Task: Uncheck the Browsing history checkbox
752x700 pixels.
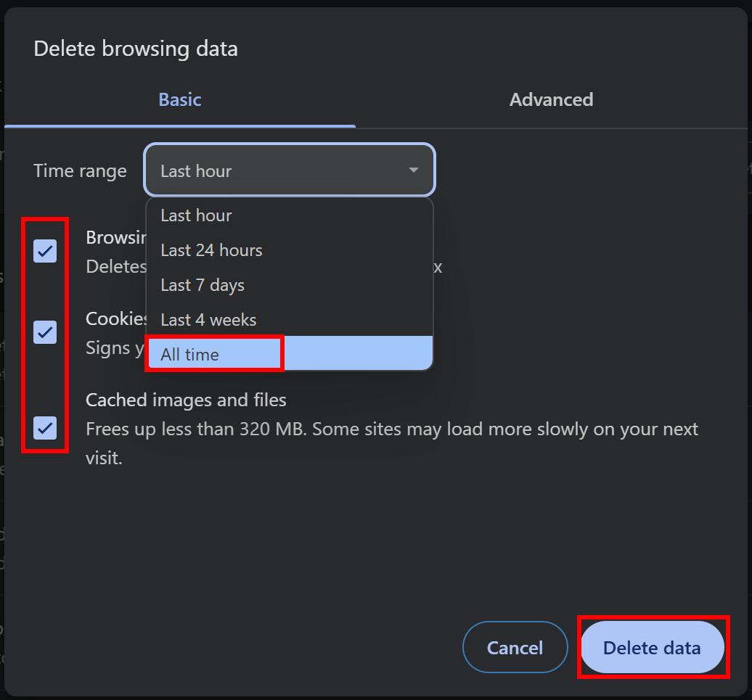Action: coord(45,251)
